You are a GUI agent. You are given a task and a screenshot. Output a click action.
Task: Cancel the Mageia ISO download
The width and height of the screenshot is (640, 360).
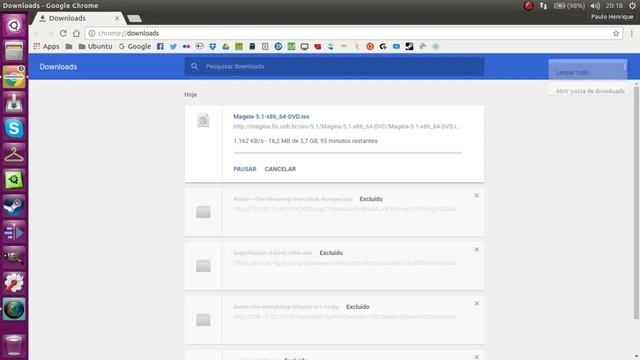pyautogui.click(x=280, y=169)
